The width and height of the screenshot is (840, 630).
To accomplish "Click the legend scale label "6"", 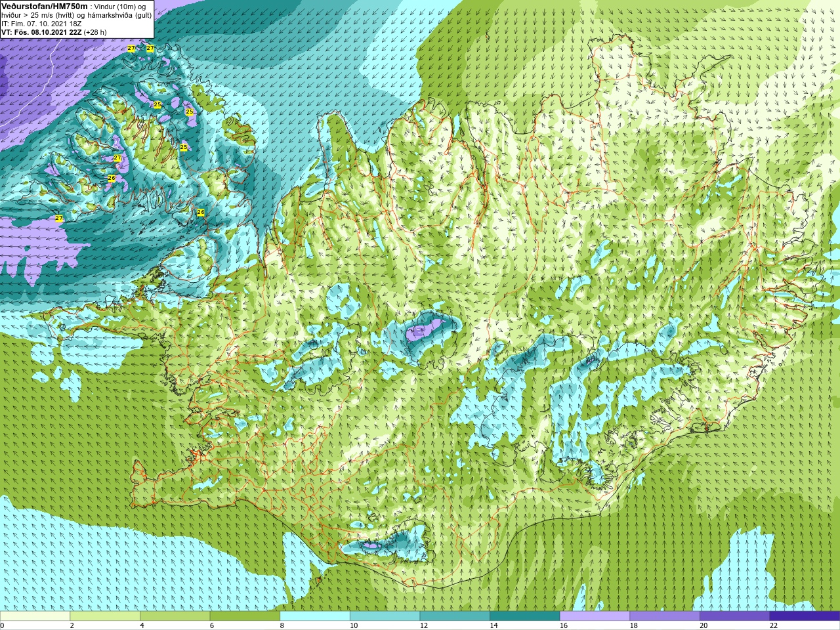I will point(212,625).
